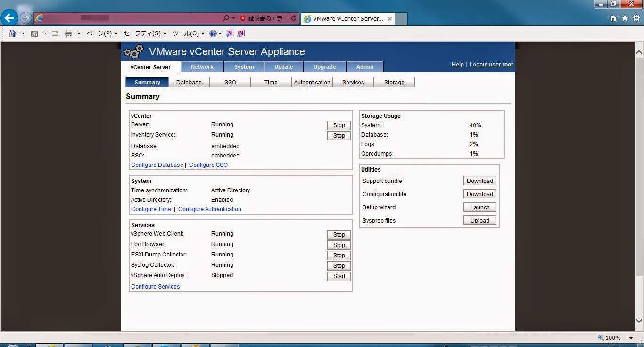Go back with the browser back arrow
Image resolution: width=644 pixels, height=347 pixels.
pos(9,18)
